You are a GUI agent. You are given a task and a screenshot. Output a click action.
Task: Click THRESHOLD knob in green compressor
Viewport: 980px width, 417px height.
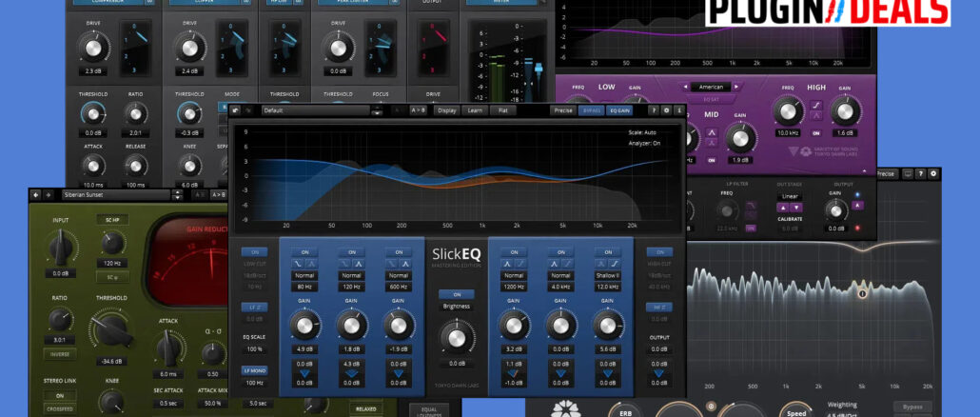coord(112,329)
